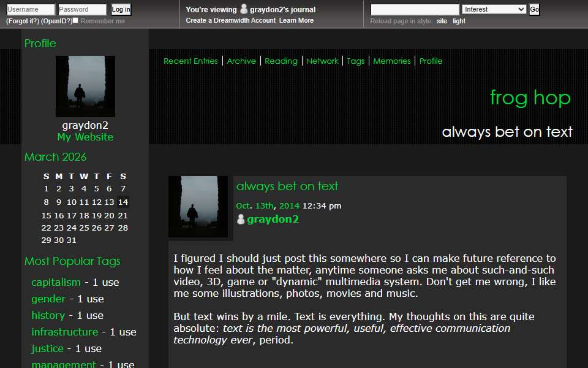Image resolution: width=588 pixels, height=368 pixels.
Task: Tick the Remember me checkbox
Action: click(75, 20)
